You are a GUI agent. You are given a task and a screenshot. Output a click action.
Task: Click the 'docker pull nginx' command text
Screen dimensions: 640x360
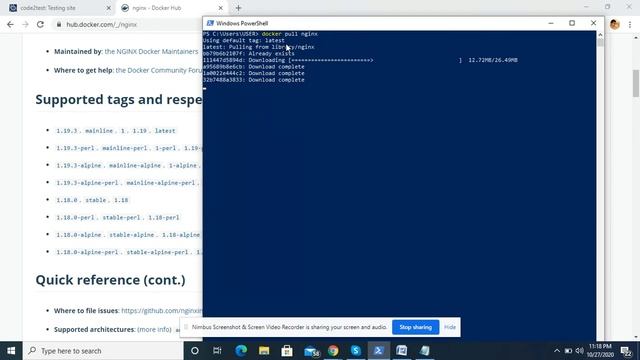tap(290, 34)
